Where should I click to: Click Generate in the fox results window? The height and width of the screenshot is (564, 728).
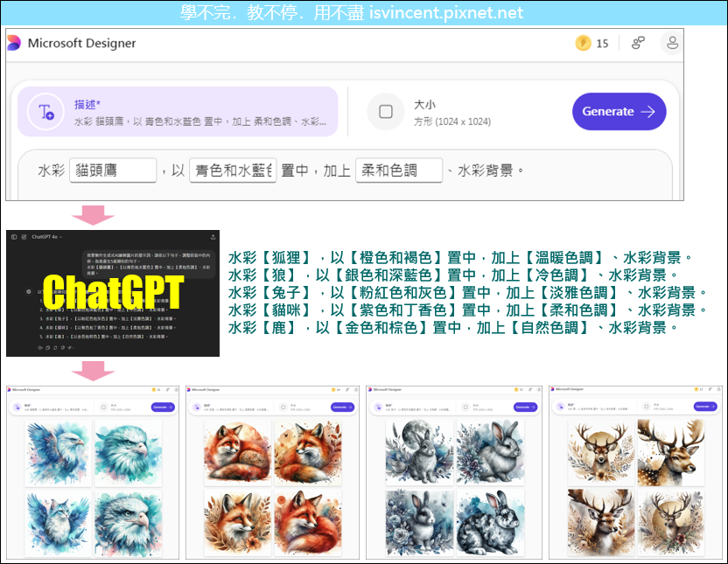click(x=343, y=407)
